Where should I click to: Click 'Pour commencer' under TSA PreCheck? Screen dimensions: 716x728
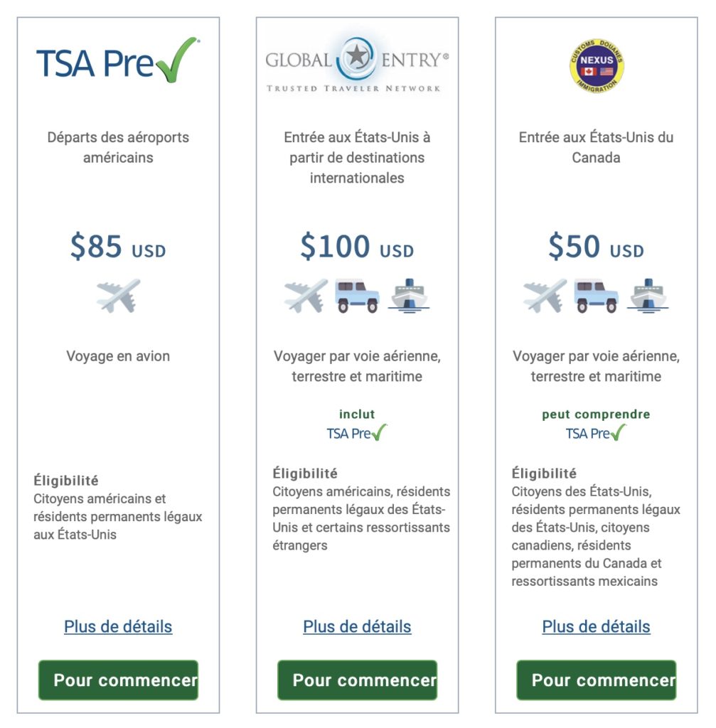point(117,680)
